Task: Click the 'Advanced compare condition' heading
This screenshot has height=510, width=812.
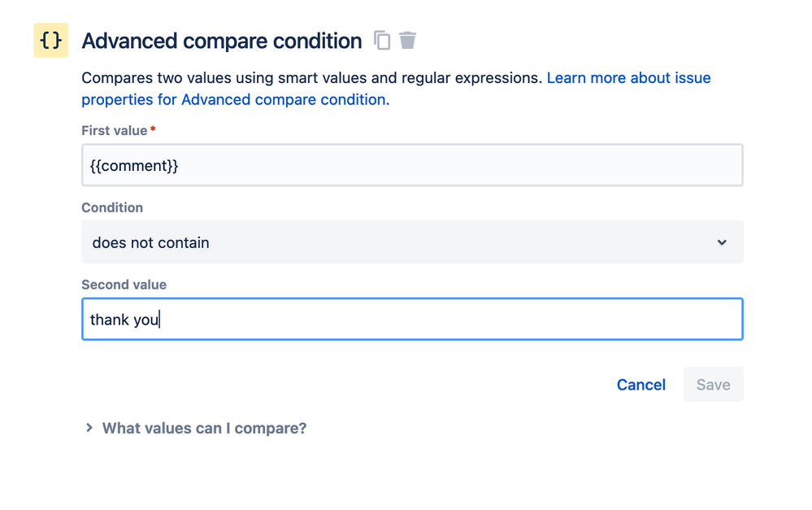Action: pyautogui.click(x=222, y=41)
